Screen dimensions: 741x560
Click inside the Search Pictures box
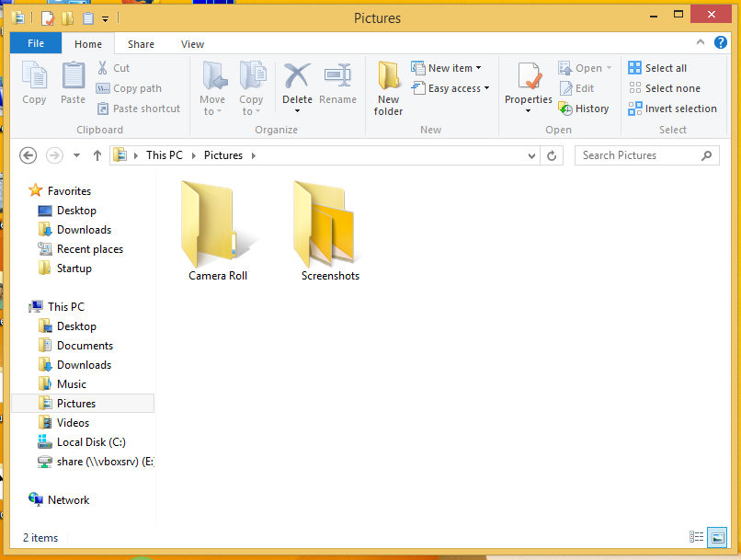[x=644, y=154]
